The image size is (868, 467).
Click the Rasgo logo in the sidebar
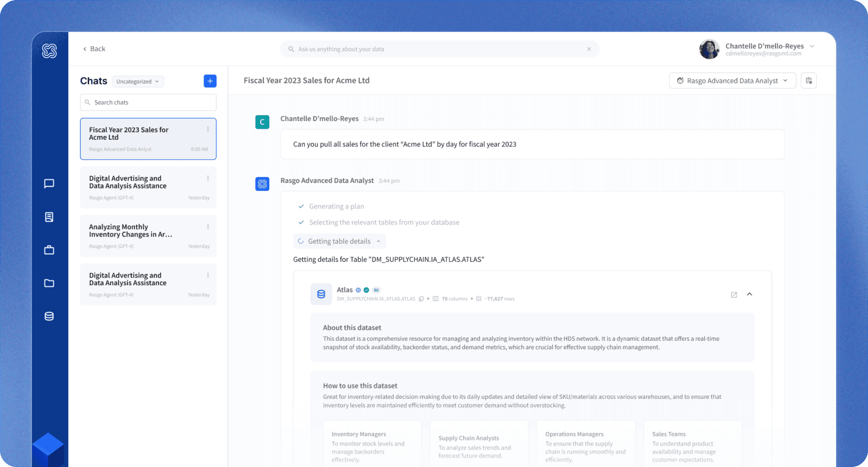click(x=49, y=51)
